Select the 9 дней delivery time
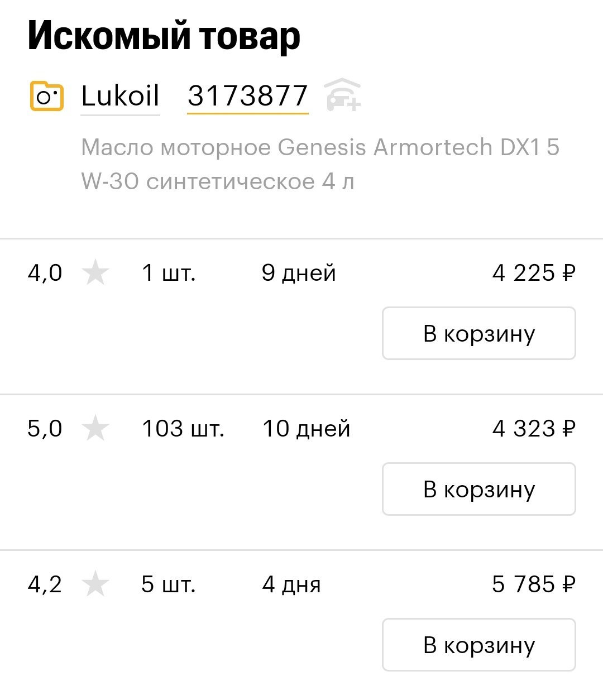The height and width of the screenshot is (700, 603). (299, 273)
